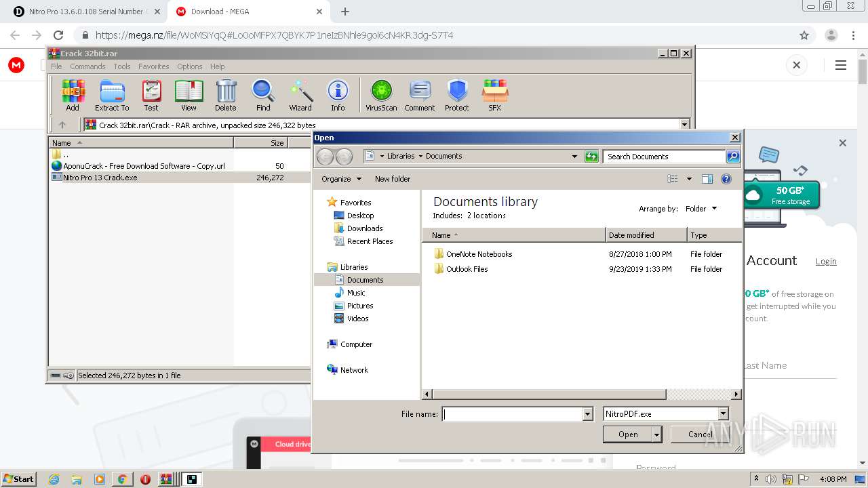868x488 pixels.
Task: Open the WinRAR File menu
Action: 56,66
